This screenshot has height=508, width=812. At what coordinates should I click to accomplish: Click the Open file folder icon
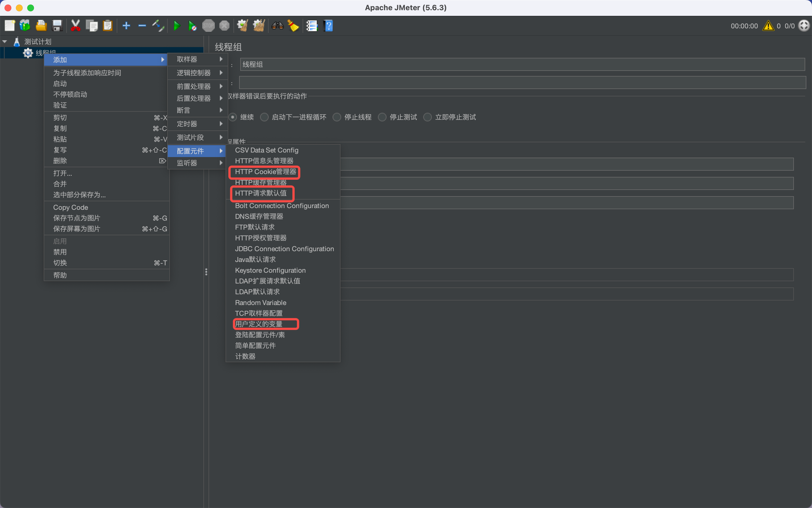click(x=41, y=26)
